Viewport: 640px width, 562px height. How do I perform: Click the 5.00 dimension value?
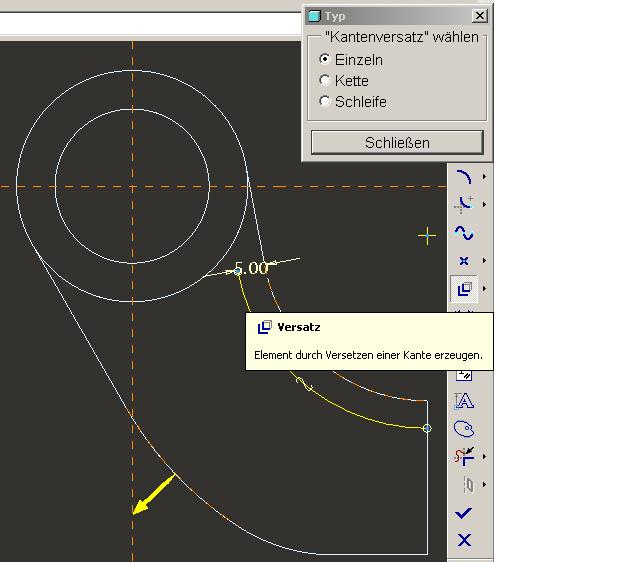tap(251, 268)
